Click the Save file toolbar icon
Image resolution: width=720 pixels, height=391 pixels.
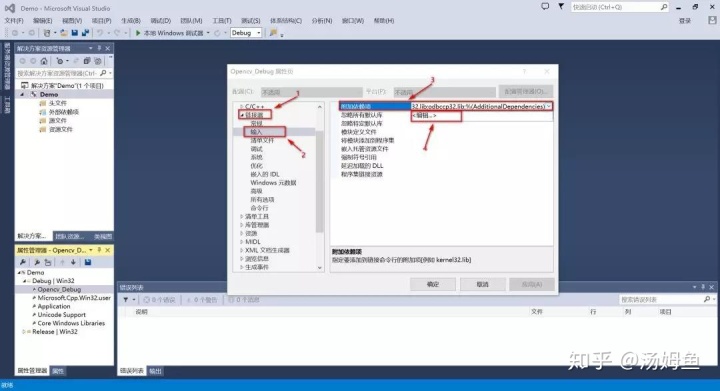click(x=74, y=33)
